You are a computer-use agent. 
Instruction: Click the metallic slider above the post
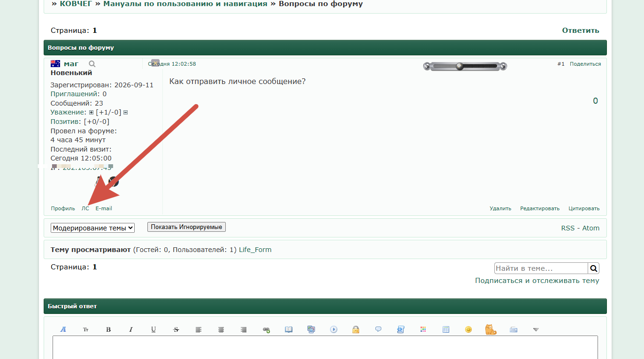[x=465, y=66]
